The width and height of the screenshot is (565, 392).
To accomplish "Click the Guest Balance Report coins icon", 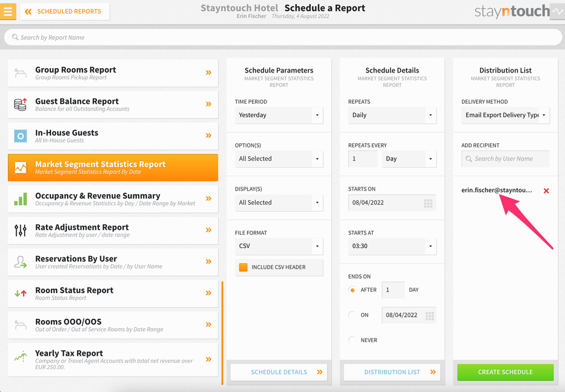I will [x=20, y=104].
